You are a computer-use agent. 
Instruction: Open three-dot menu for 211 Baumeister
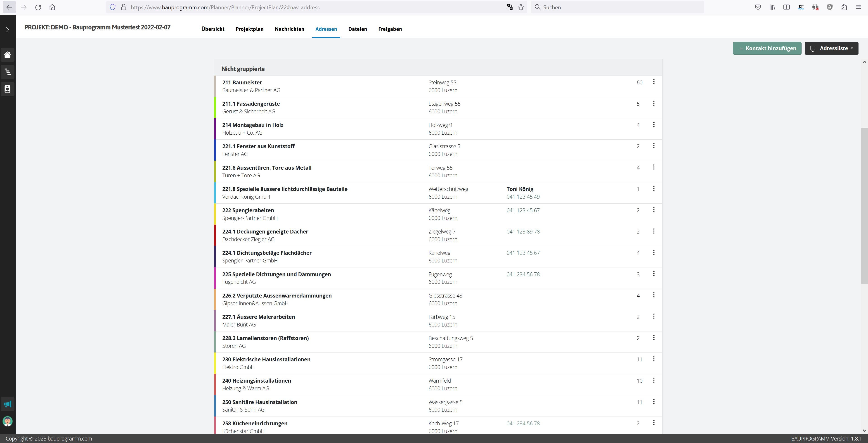pos(654,82)
